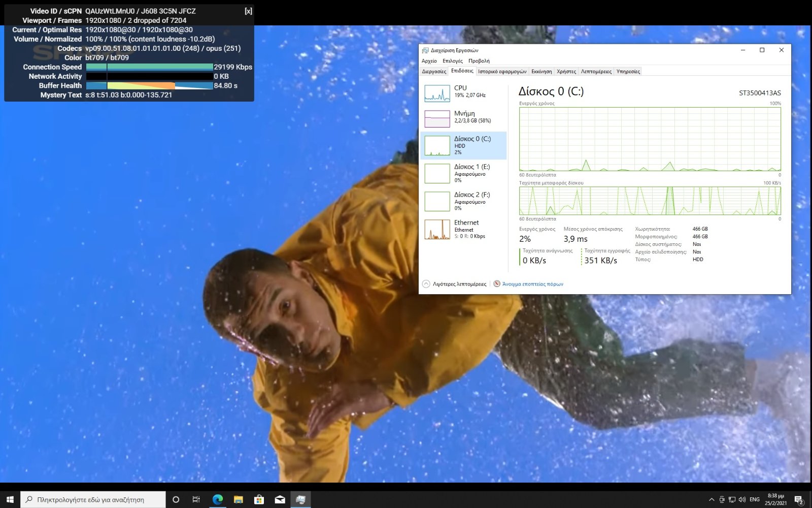Viewport: 812px width, 508px height.
Task: Select Δίσκος 2 (F:) thumbnail
Action: coord(437,201)
